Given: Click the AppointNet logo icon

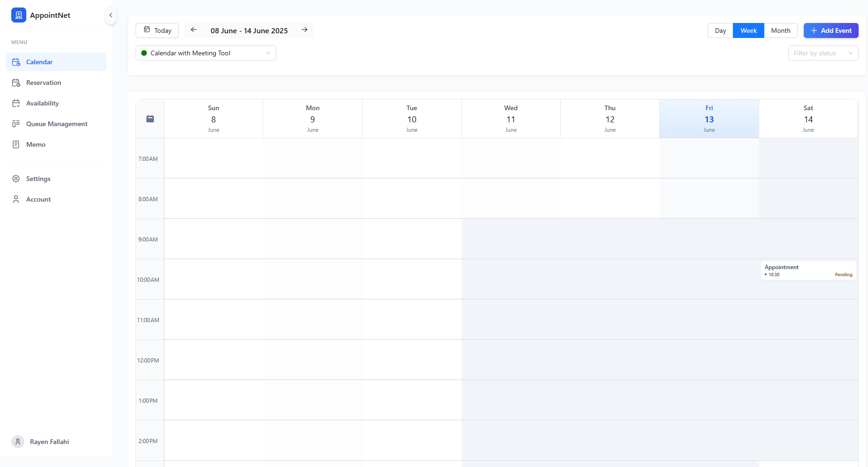Looking at the screenshot, I should pos(19,15).
